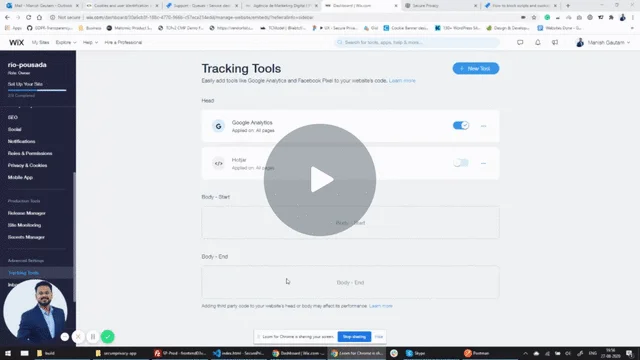
Task: Open a new browser tab
Action: coord(568,6)
